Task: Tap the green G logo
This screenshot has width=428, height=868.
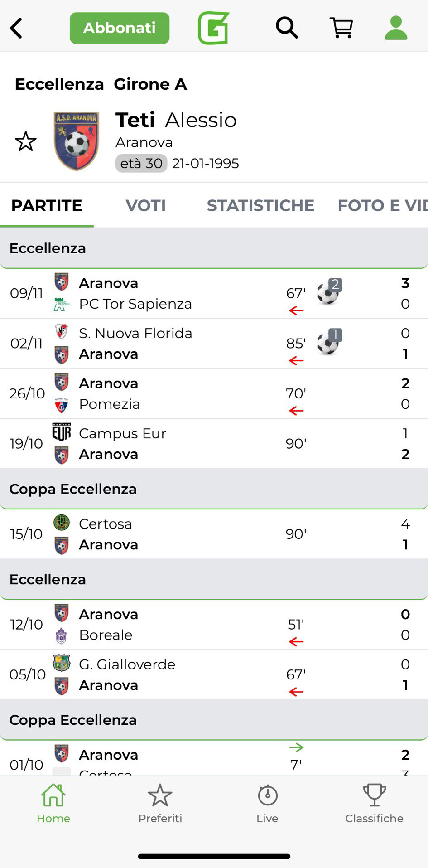Action: [x=213, y=28]
